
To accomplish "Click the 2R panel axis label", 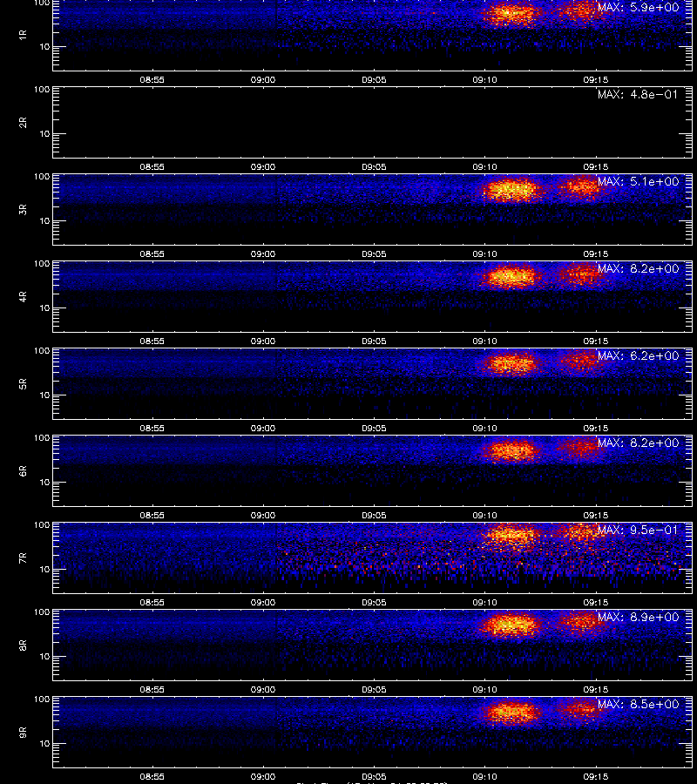I will pyautogui.click(x=23, y=123).
